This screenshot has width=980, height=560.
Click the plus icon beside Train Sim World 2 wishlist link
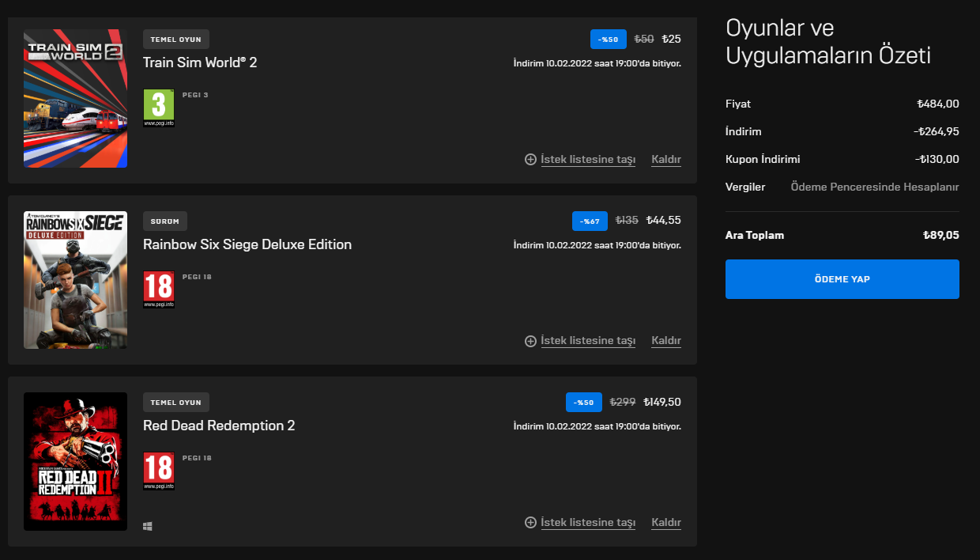tap(530, 159)
